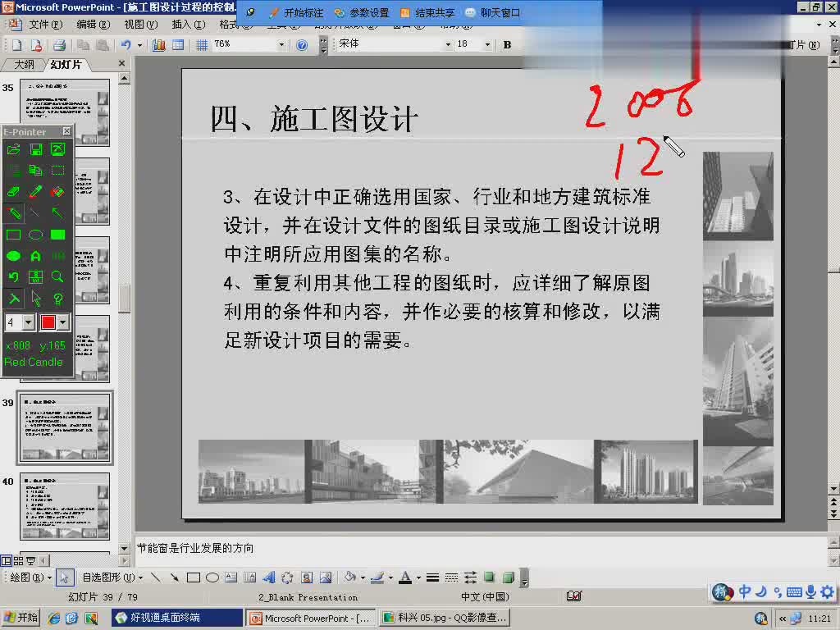
Task: Click the Fill Color paint bucket icon
Action: click(349, 577)
